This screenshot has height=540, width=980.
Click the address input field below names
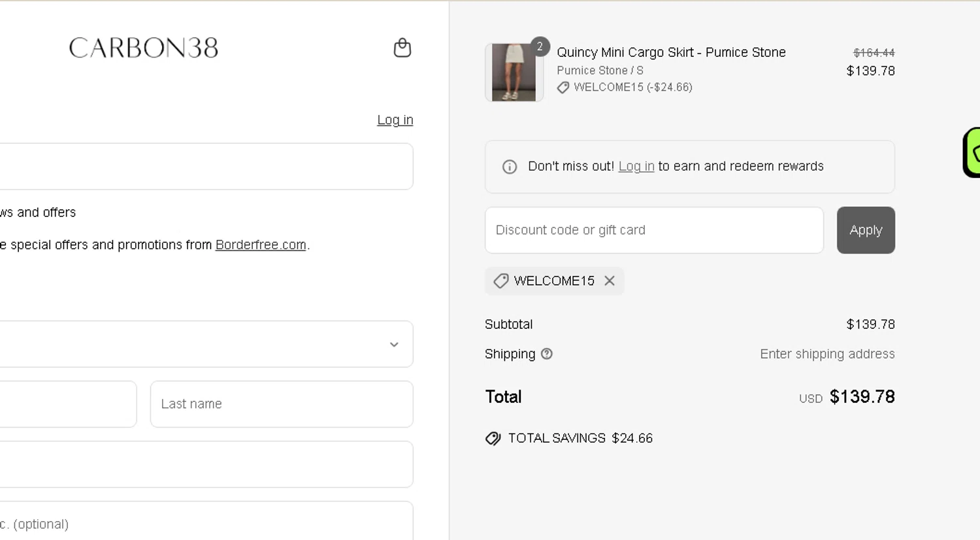click(x=206, y=464)
